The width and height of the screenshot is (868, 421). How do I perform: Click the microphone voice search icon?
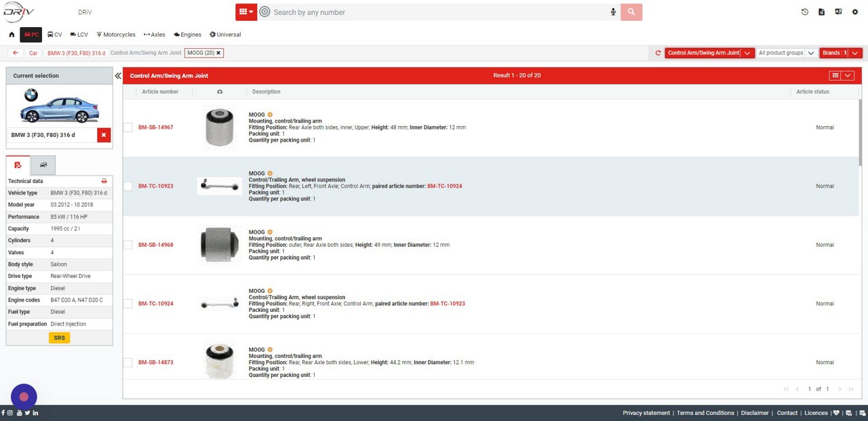(x=613, y=12)
